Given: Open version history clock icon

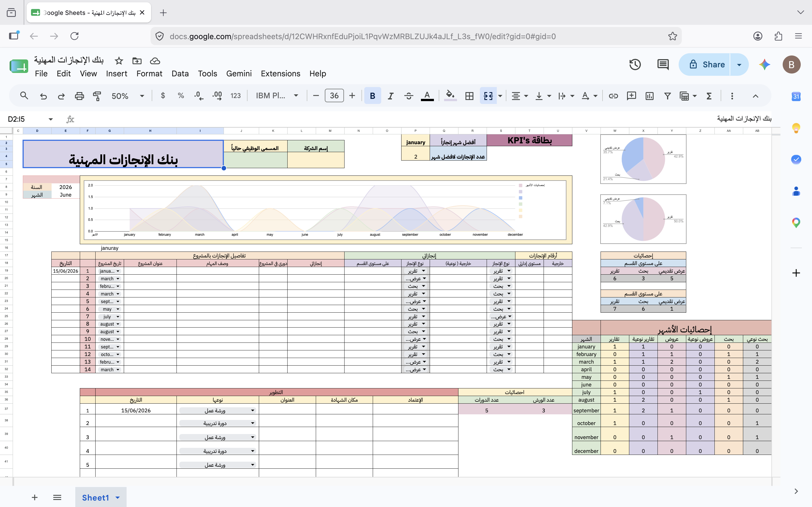Looking at the screenshot, I should (635, 65).
